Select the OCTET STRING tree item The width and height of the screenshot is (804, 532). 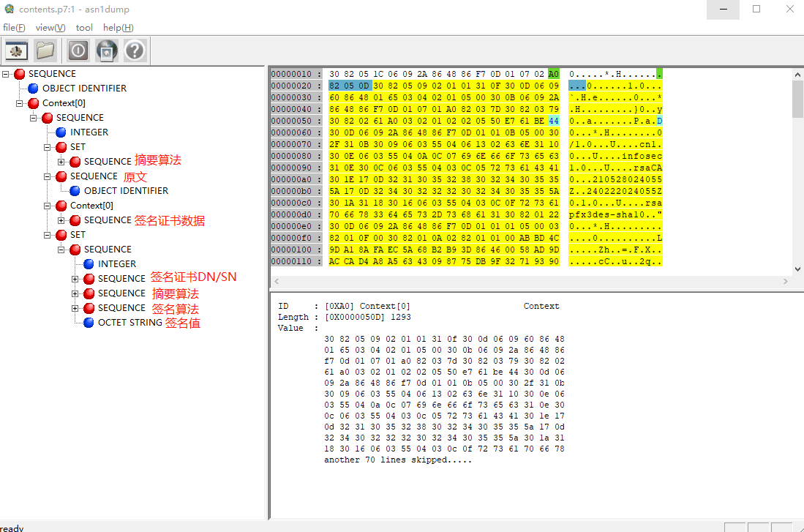pyautogui.click(x=129, y=323)
